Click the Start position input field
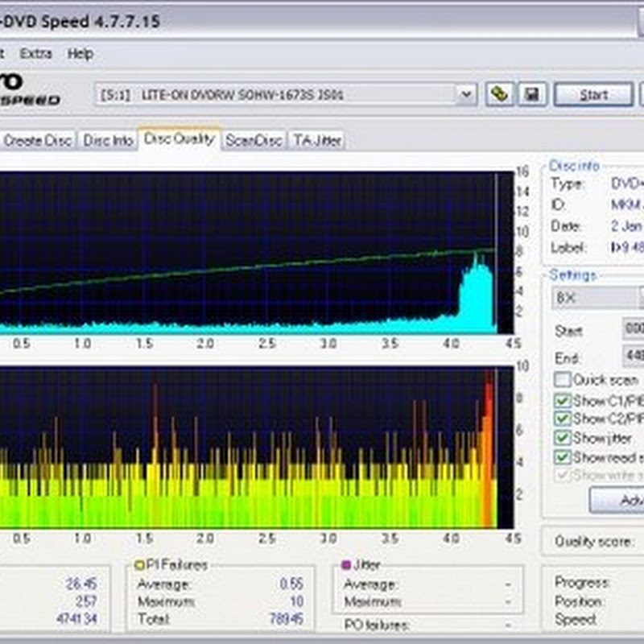 (x=633, y=330)
